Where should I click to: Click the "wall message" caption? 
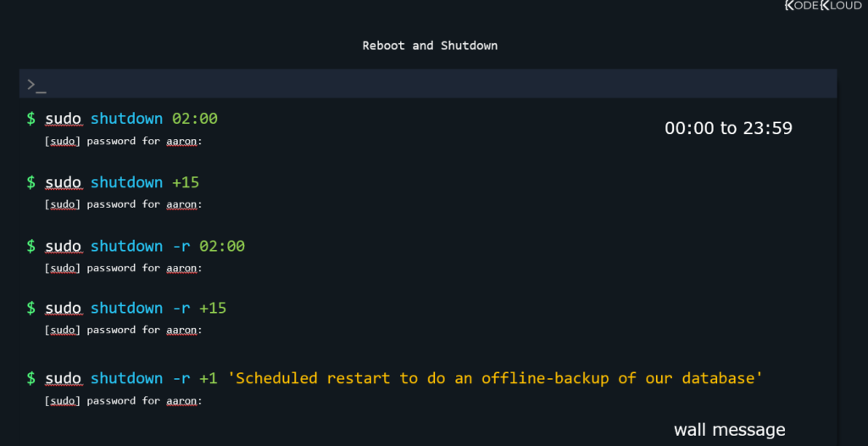729,430
